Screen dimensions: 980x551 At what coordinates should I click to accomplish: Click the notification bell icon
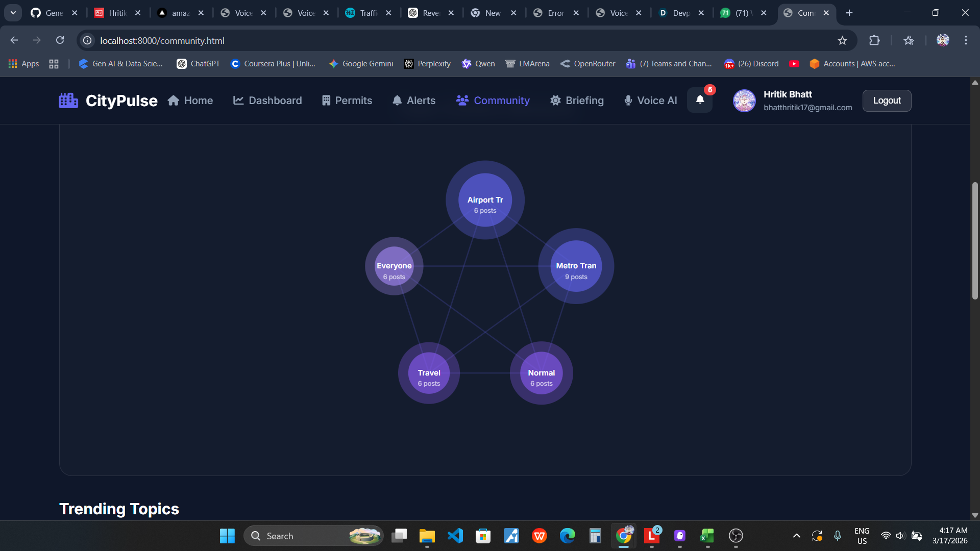tap(700, 100)
